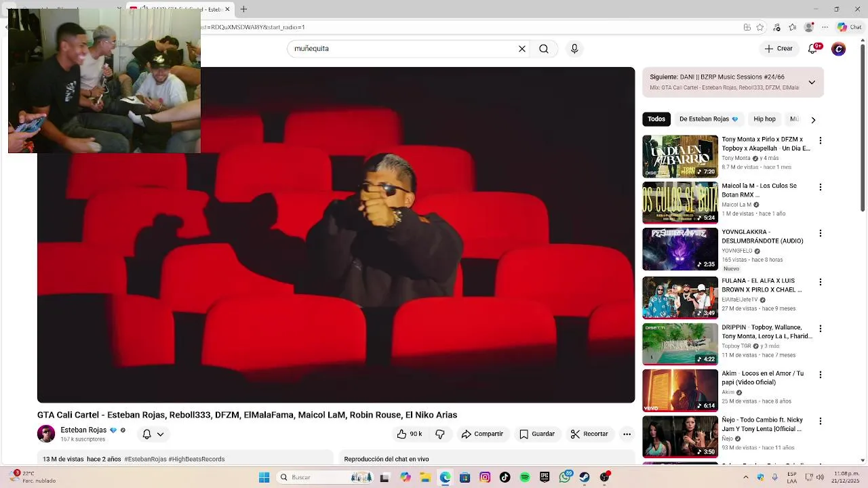Open YouTube notifications bell

coord(813,49)
